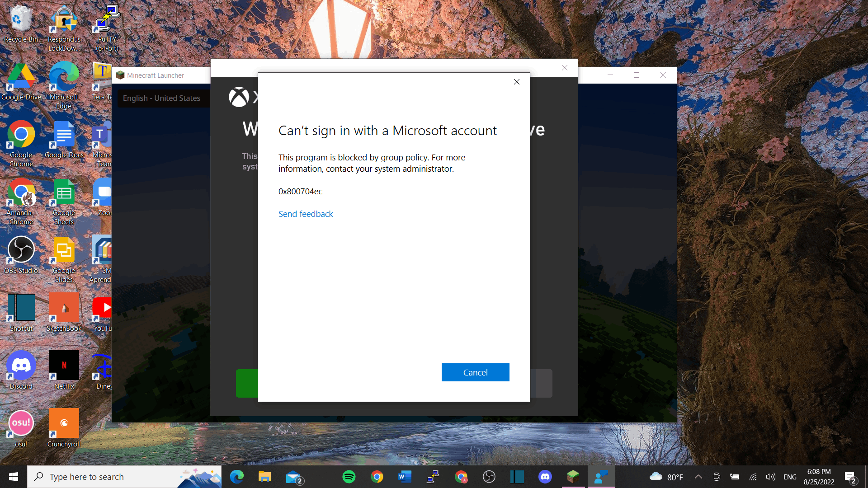Open Shotcut from taskbar
Viewport: 868px width, 488px height.
point(517,477)
